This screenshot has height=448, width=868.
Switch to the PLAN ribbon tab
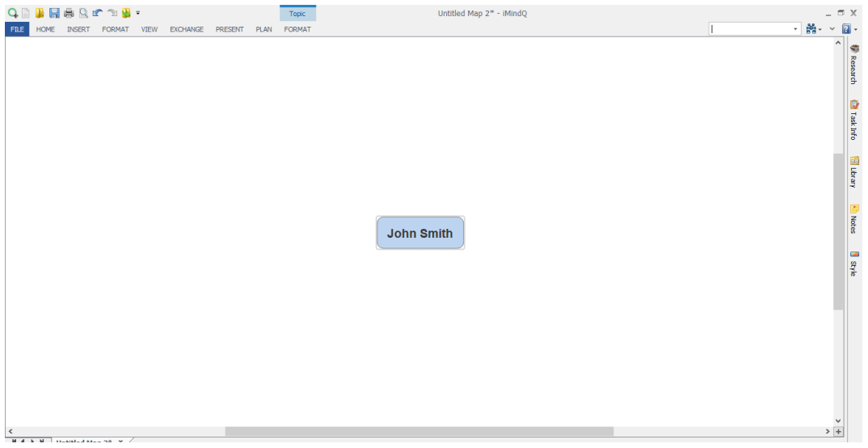[x=263, y=29]
